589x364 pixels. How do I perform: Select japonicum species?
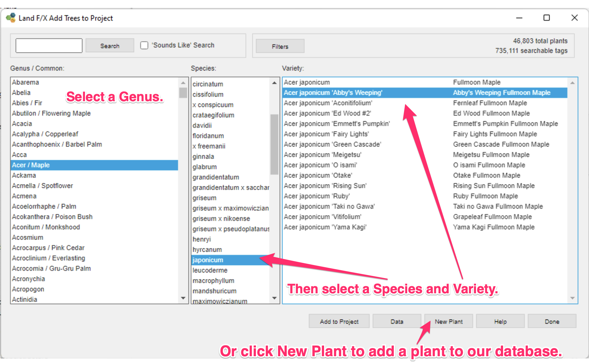230,260
